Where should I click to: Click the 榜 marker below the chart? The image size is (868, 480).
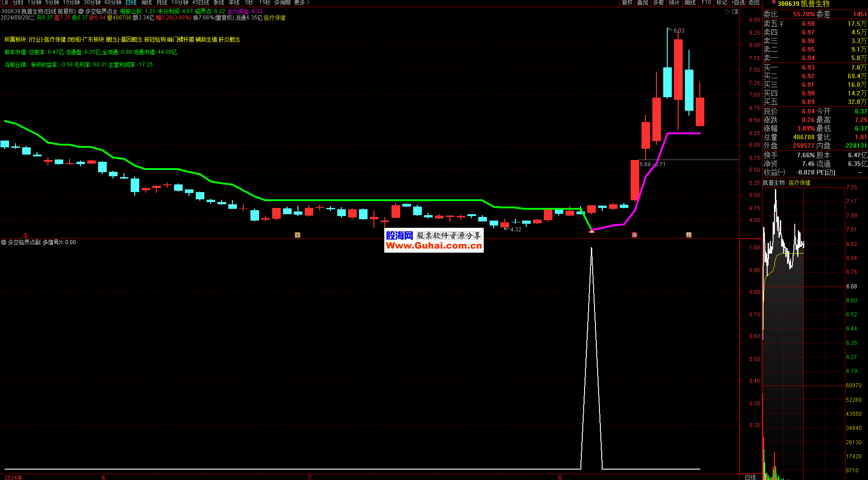tap(689, 235)
